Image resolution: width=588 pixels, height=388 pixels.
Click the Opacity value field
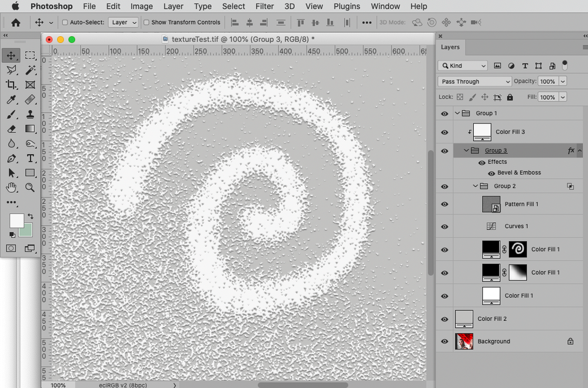[x=548, y=81]
